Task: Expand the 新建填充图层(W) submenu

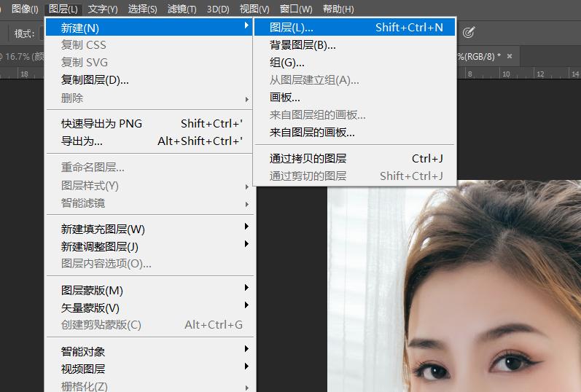Action: click(x=149, y=229)
